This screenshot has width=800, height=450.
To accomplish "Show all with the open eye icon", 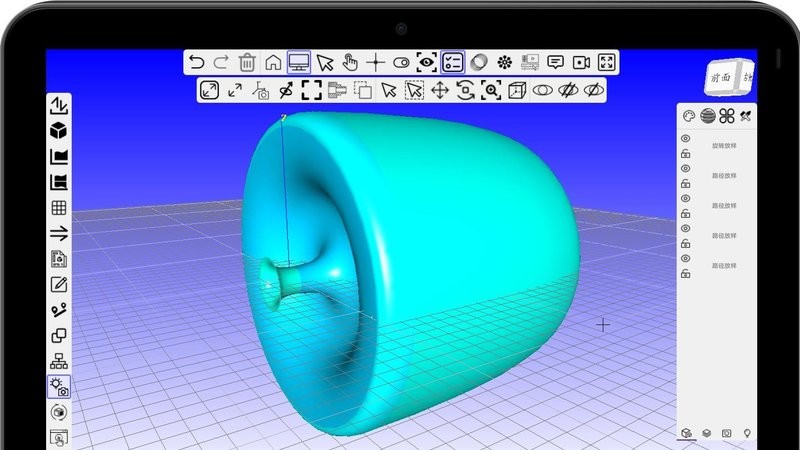I will 542,90.
